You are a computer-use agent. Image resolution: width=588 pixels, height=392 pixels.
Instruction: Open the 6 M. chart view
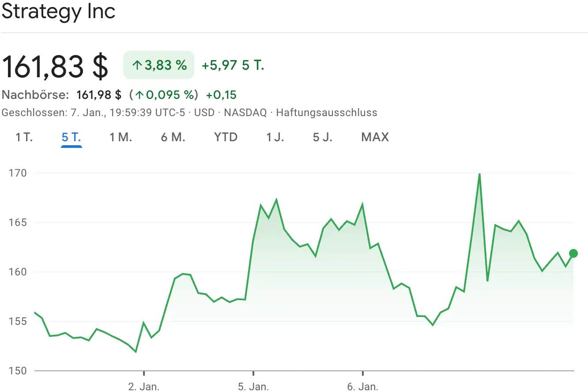[x=173, y=137]
